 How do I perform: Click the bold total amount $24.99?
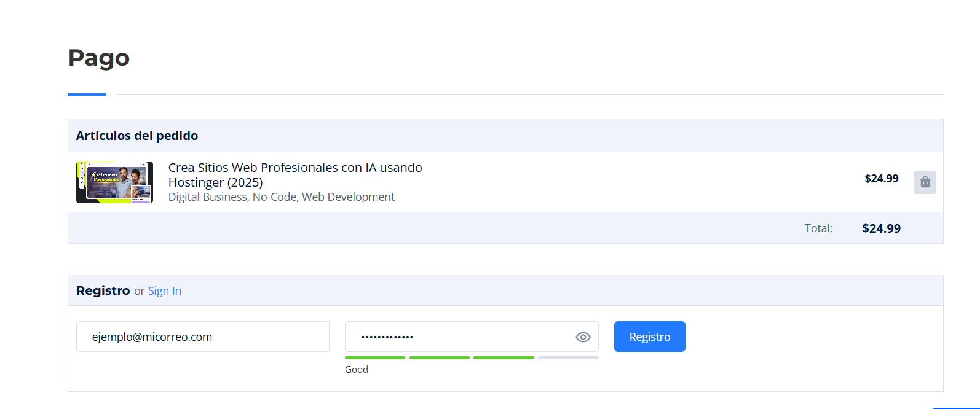pos(881,228)
